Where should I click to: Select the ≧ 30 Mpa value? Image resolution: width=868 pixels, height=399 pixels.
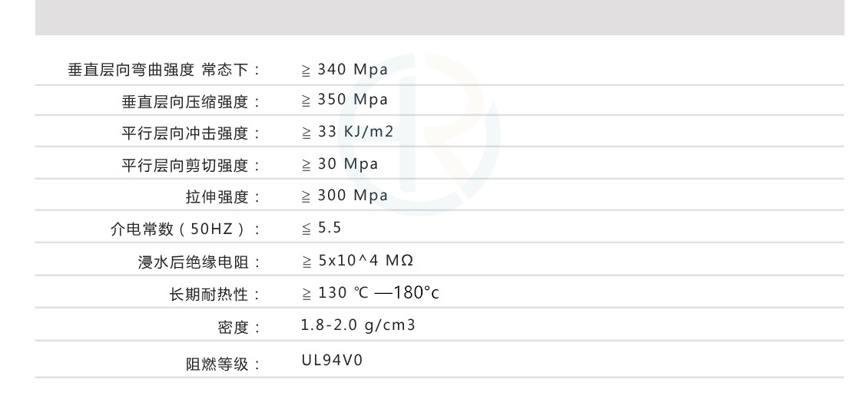[340, 163]
